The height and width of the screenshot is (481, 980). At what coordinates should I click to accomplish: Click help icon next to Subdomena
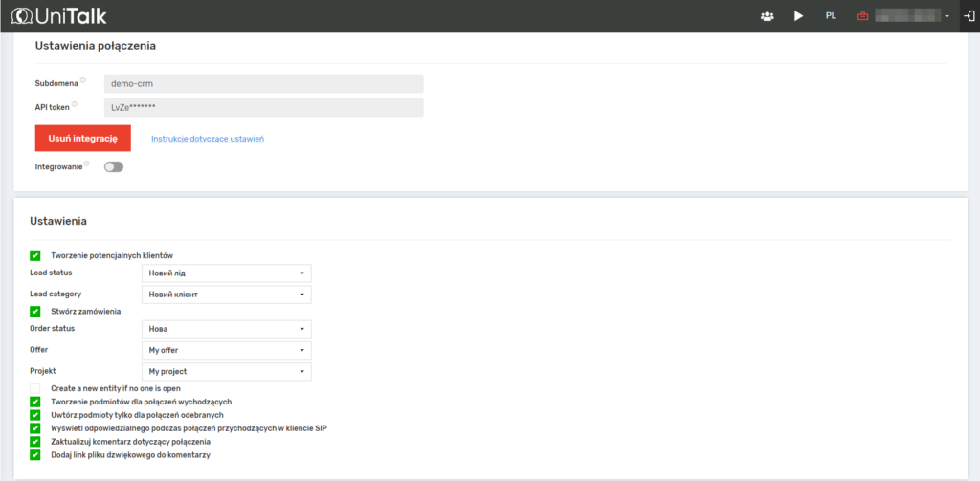point(83,80)
